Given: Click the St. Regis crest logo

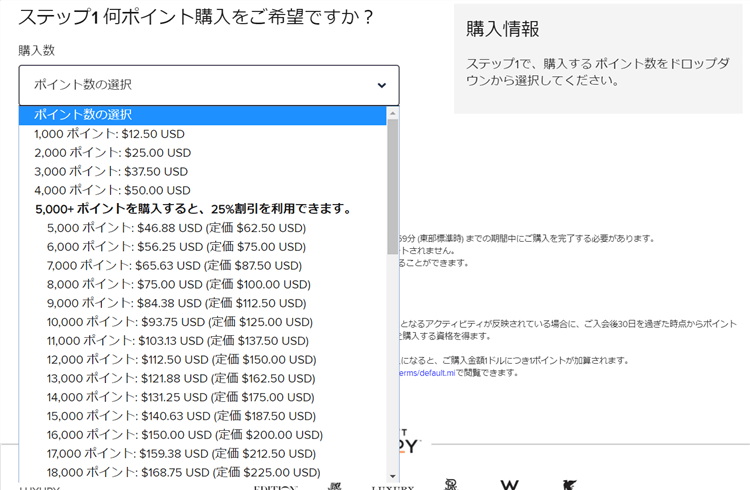Looking at the screenshot, I should tap(452, 484).
